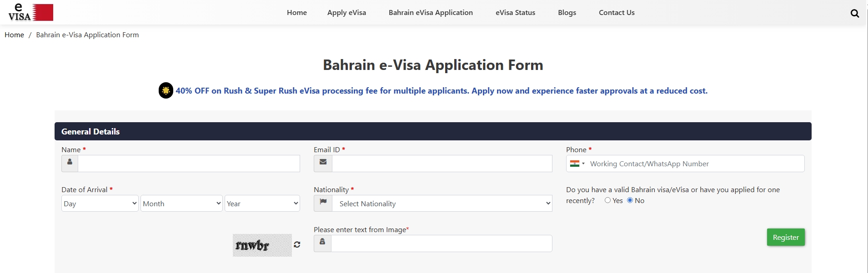Open the Day dropdown
The image size is (868, 273).
point(100,204)
